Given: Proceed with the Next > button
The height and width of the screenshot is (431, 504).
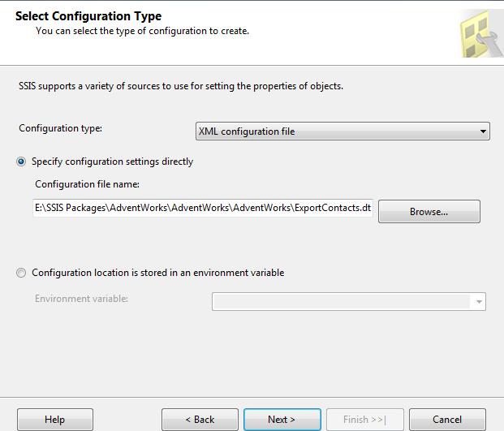Looking at the screenshot, I should (x=282, y=420).
